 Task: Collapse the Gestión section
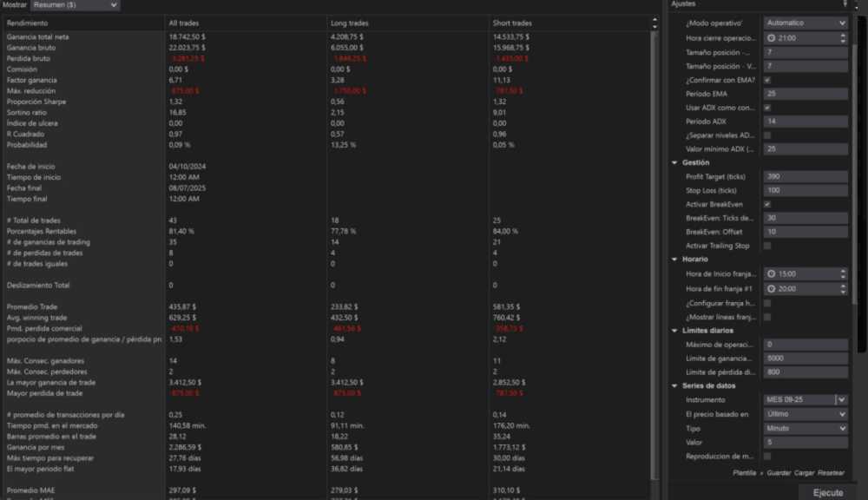click(x=674, y=162)
